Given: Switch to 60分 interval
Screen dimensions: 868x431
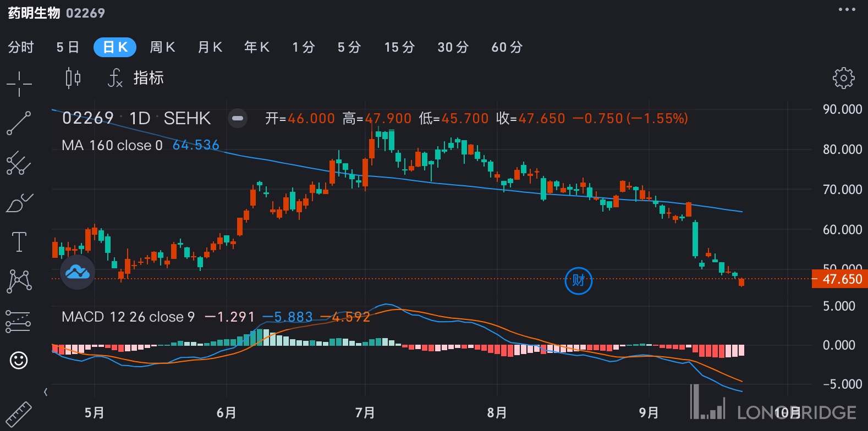Looking at the screenshot, I should (507, 47).
